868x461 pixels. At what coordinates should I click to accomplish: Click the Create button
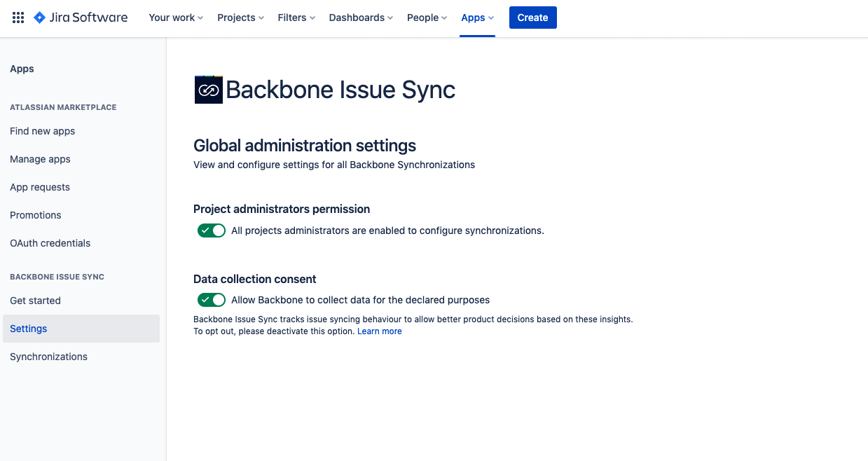pyautogui.click(x=532, y=18)
